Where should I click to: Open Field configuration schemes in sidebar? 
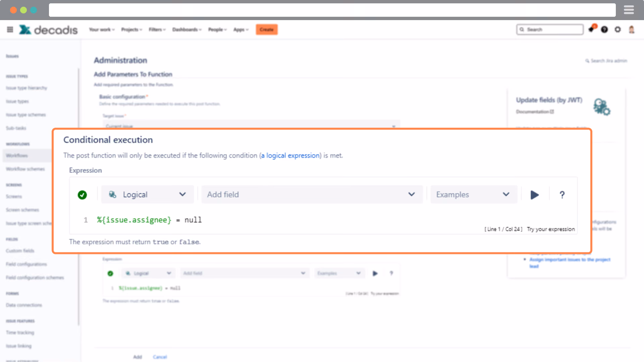35,278
